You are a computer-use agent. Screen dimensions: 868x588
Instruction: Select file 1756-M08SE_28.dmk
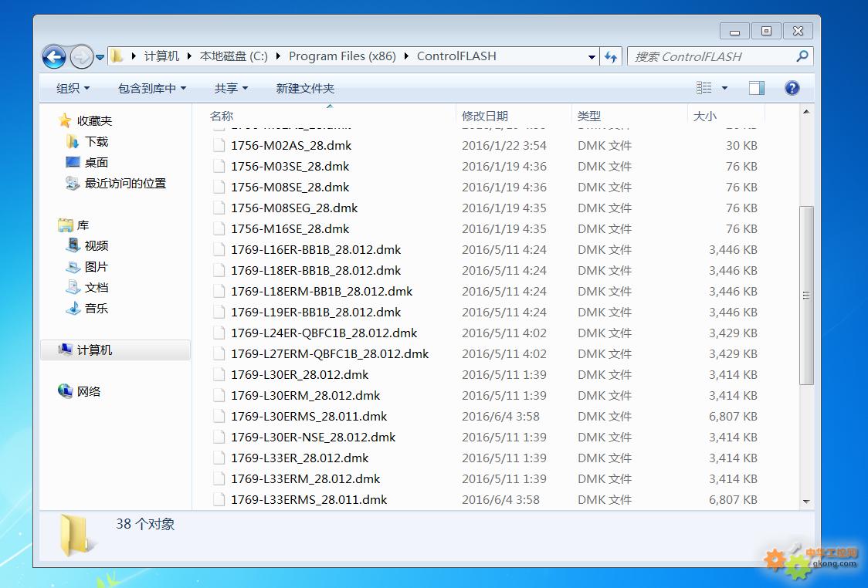tap(290, 188)
